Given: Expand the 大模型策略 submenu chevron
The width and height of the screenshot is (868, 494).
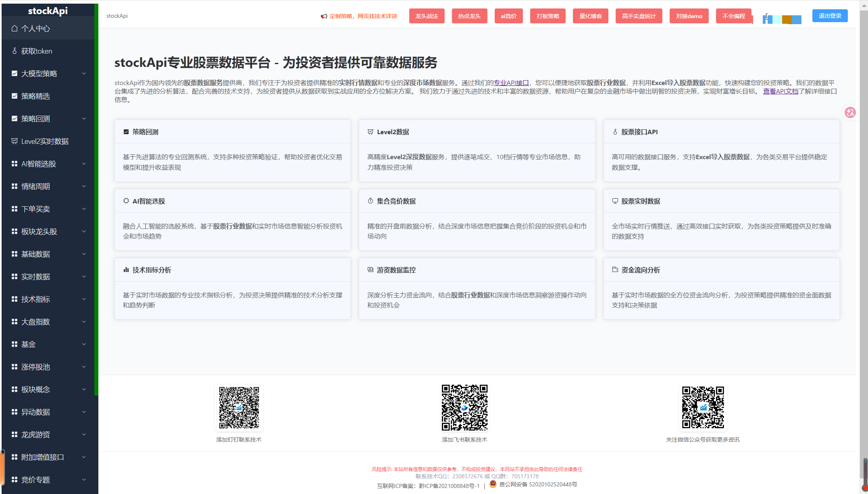Looking at the screenshot, I should (84, 73).
